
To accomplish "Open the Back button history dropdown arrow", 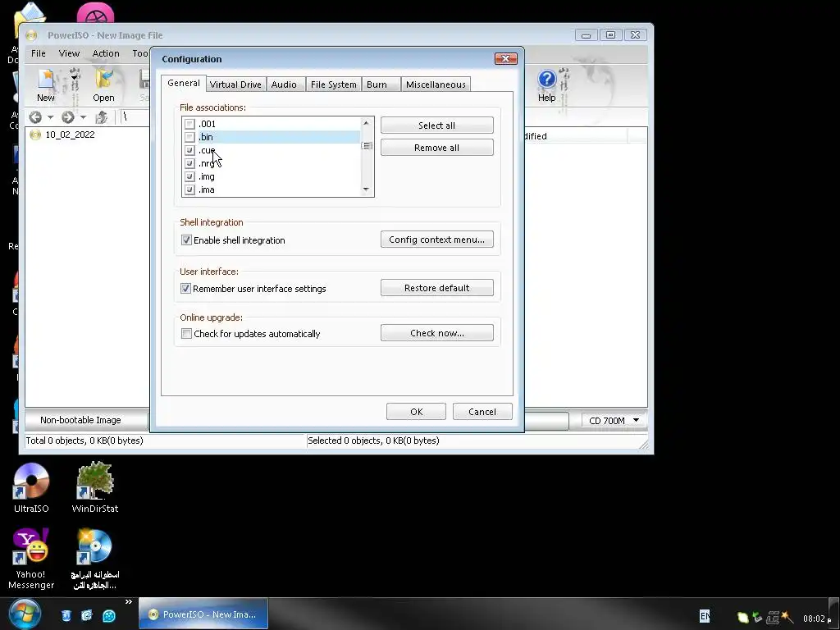I will click(50, 116).
